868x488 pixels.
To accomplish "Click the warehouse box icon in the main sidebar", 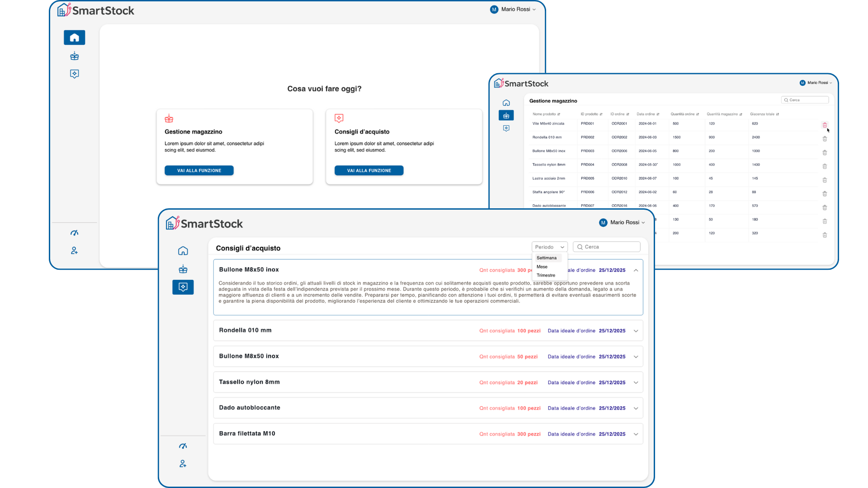I will [x=75, y=56].
